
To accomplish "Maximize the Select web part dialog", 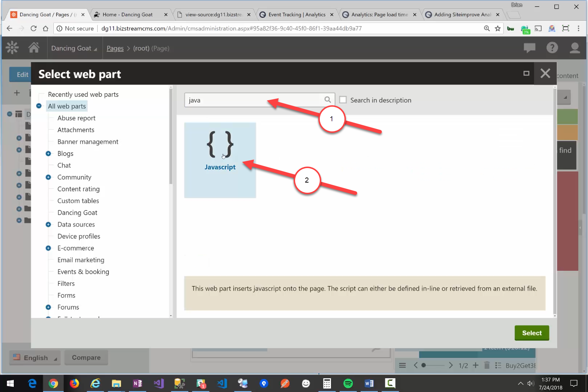I will (526, 73).
